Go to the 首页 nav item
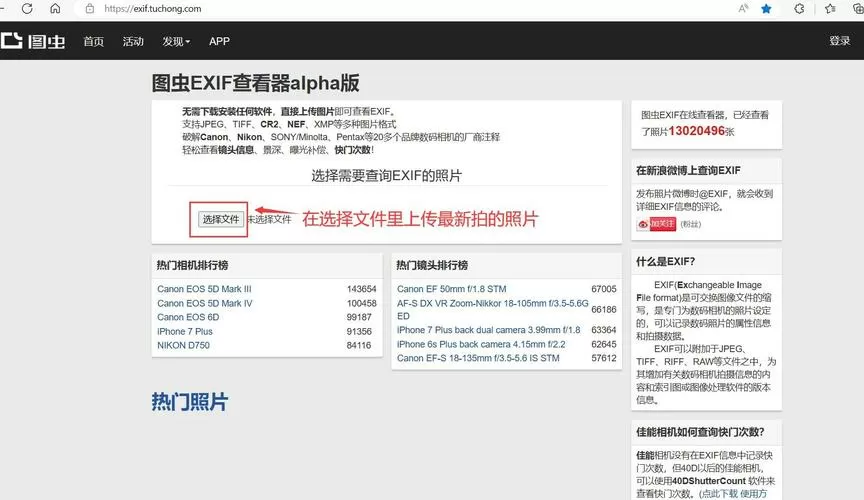This screenshot has height=500, width=864. click(x=94, y=41)
